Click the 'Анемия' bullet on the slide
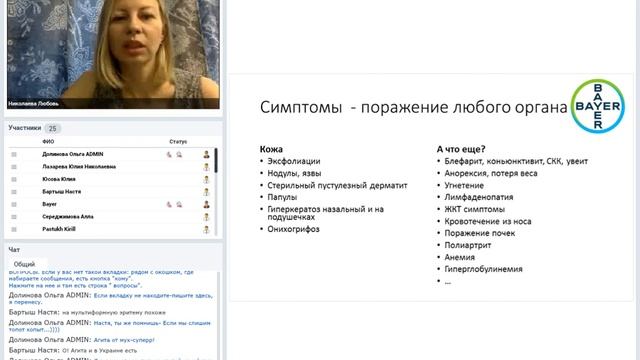Viewport: 640px width, 360px height. click(460, 258)
